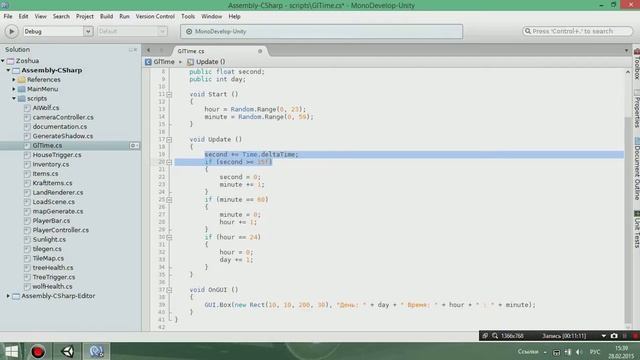
Task: Click the MonoDevelop taskbar icon
Action: [97, 351]
